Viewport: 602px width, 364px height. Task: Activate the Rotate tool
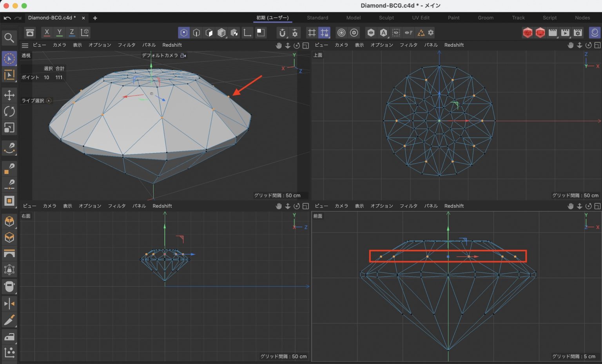pos(9,111)
